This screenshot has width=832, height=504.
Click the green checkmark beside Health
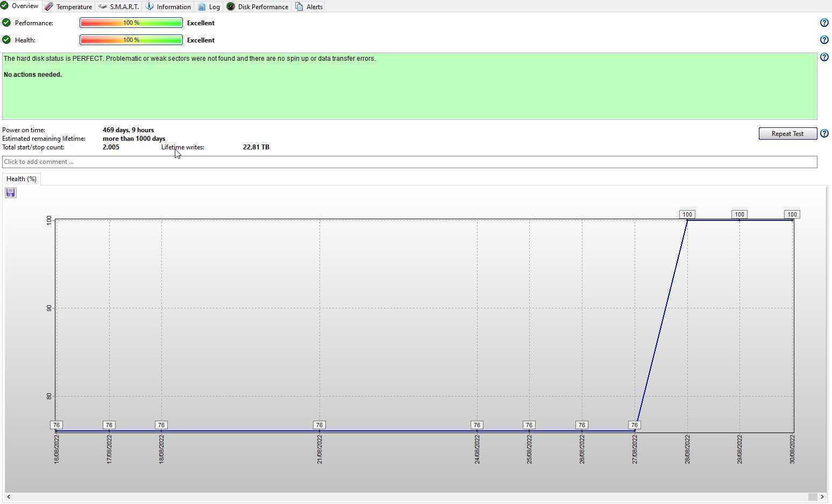tap(6, 40)
